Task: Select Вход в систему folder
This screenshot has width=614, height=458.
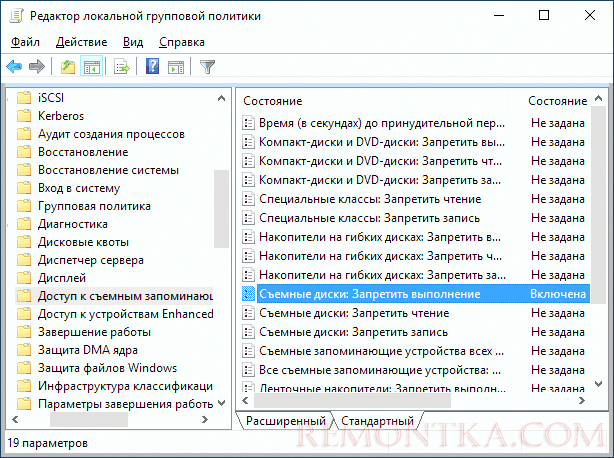Action: pos(79,188)
